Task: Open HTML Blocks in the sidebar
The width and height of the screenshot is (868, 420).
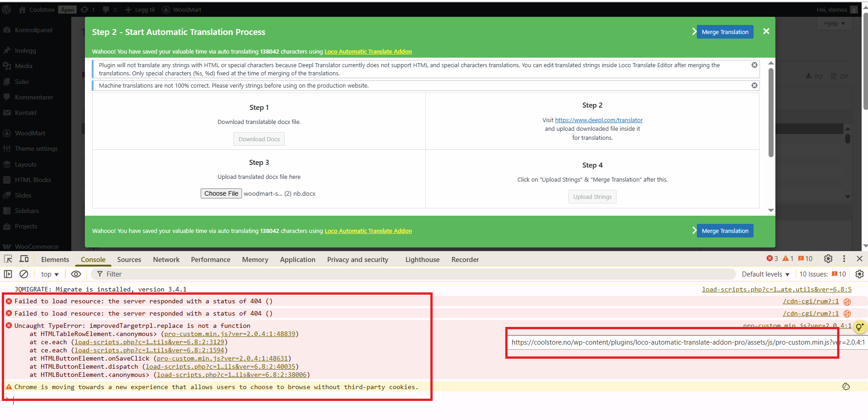Action: point(33,180)
